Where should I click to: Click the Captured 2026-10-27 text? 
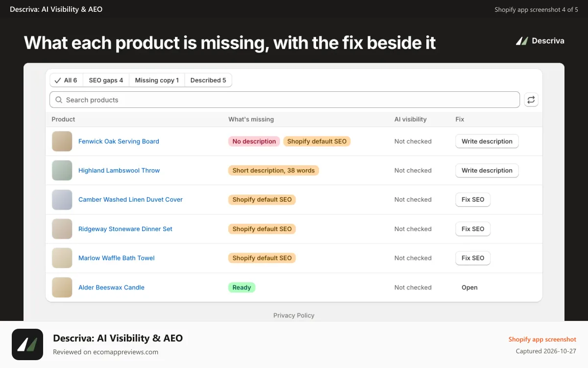546,351
